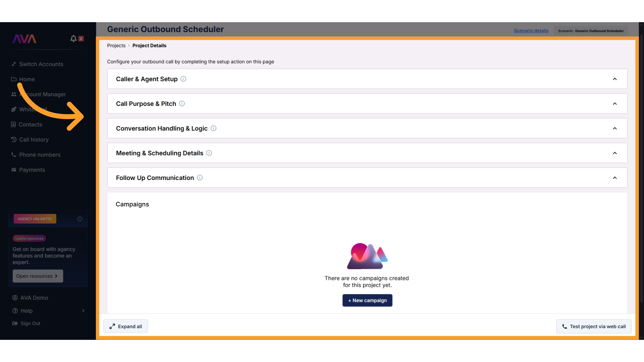Go back to Projects breadcrumb
644x362 pixels.
click(116, 46)
